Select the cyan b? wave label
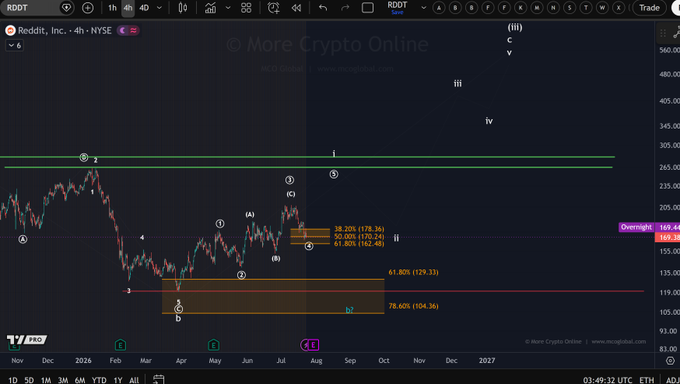This screenshot has height=384, width=680. coord(350,310)
